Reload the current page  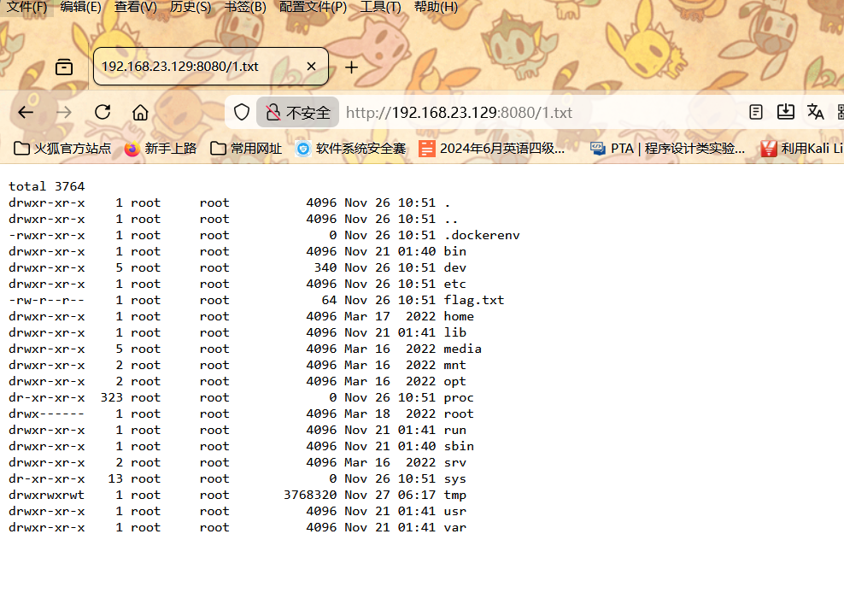pyautogui.click(x=103, y=113)
